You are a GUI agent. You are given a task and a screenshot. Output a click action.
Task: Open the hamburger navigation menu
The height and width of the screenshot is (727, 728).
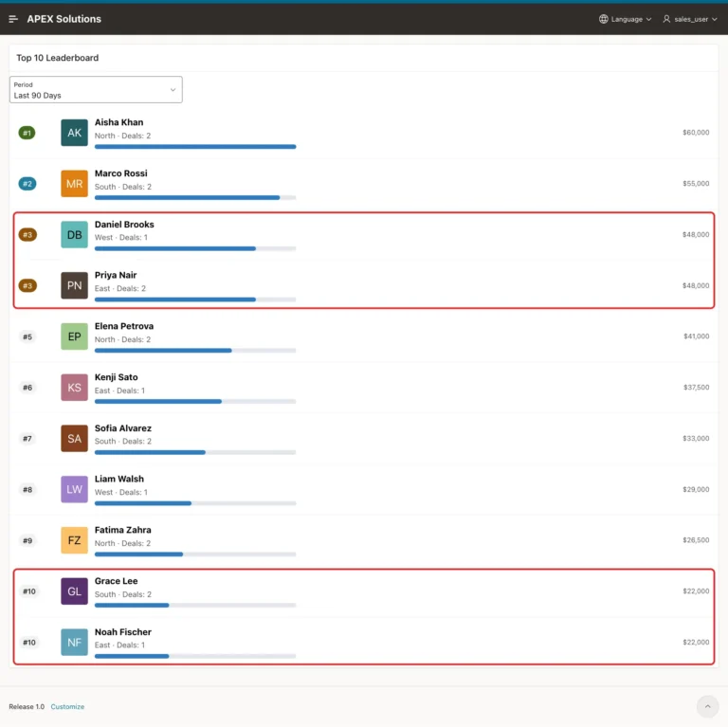13,19
